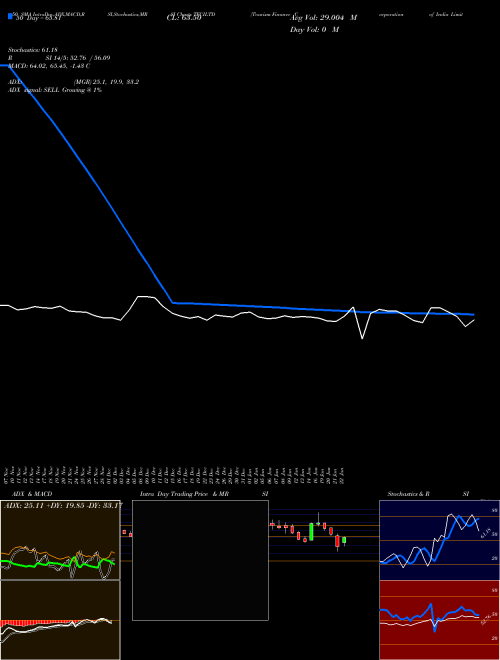Click the 'MACD: 64.02, 65.45, -1.43' line
Viewport: 500px width, 660px height.
click(49, 66)
